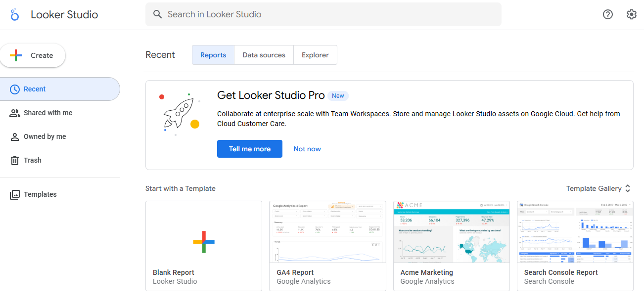Dismiss the banner with Not now
644x307 pixels.
(307, 149)
